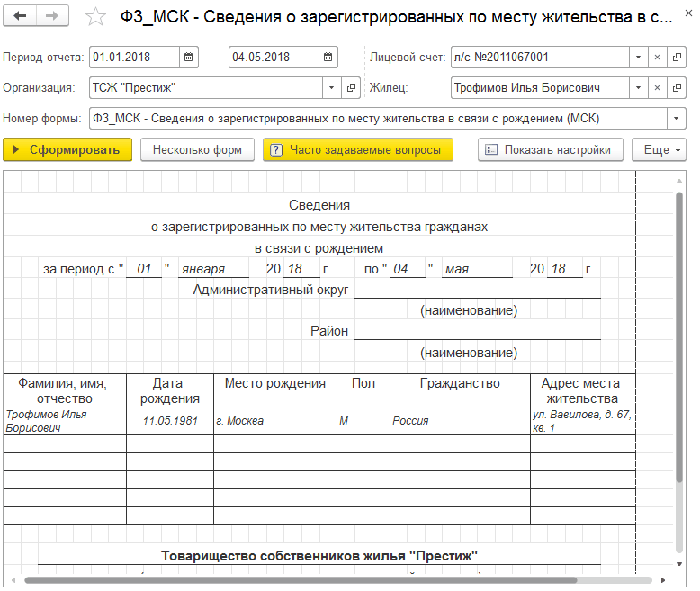
Task: Select the г. Москва birthplace cell
Action: click(275, 421)
